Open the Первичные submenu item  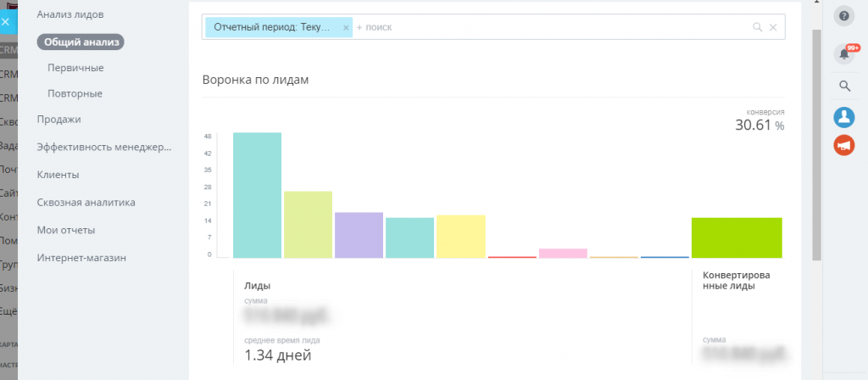pyautogui.click(x=75, y=68)
